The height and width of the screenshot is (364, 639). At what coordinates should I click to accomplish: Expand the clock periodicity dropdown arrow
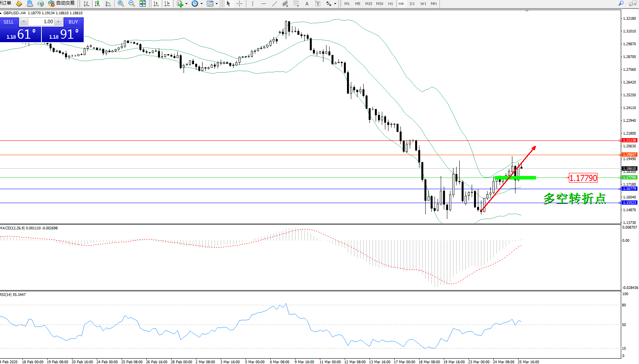tap(201, 4)
